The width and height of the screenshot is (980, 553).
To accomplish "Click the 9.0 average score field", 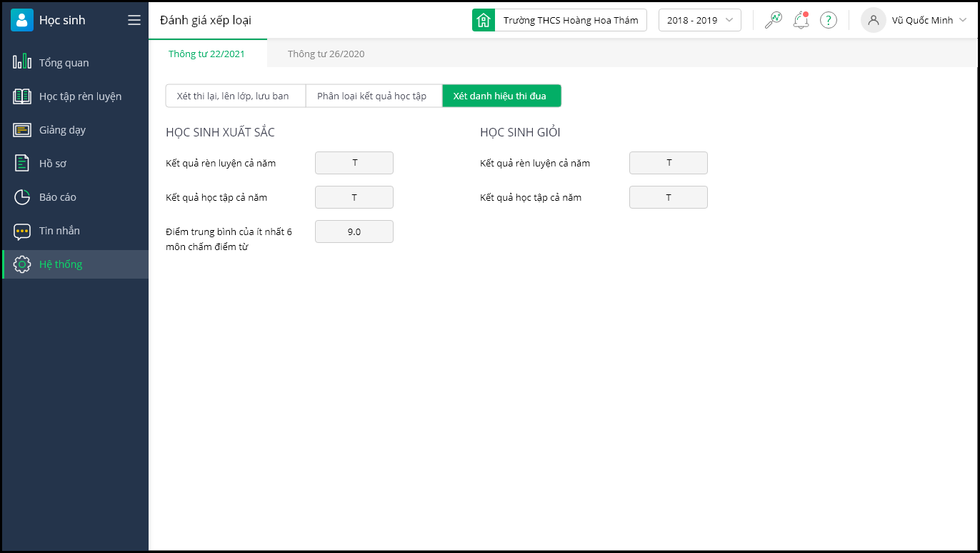I will pyautogui.click(x=354, y=231).
